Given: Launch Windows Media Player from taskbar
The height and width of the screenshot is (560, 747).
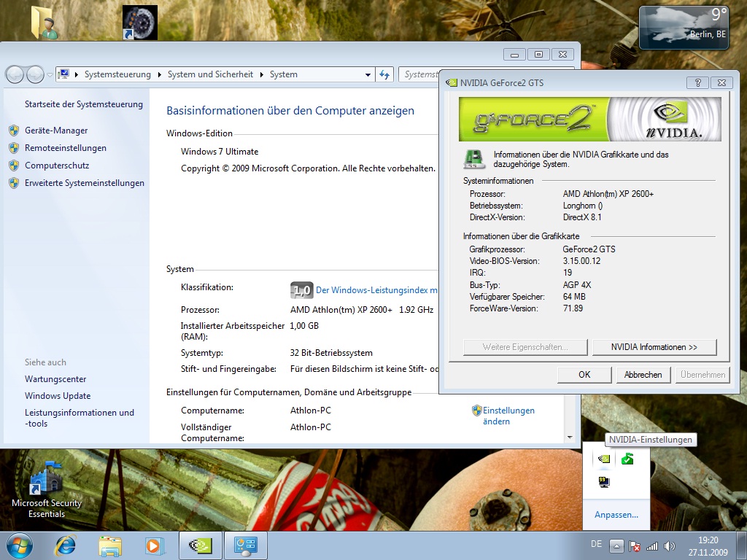Looking at the screenshot, I should click(155, 546).
